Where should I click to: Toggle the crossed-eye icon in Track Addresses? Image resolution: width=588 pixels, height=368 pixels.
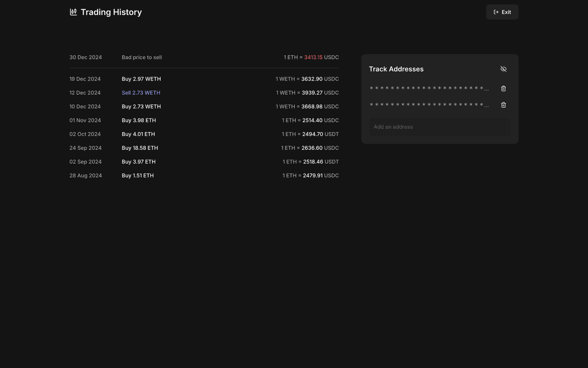tap(503, 69)
